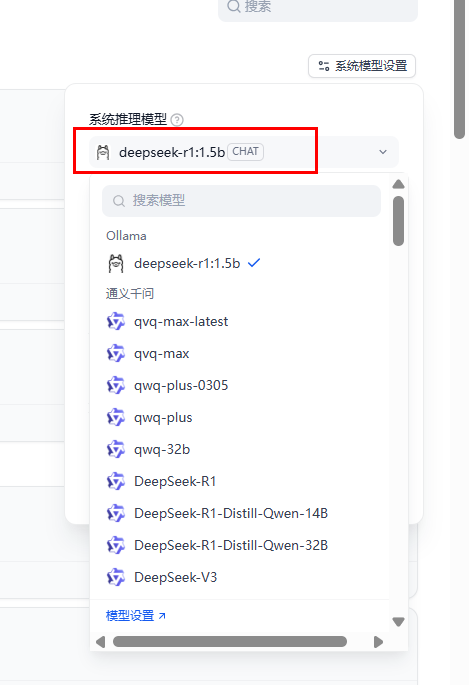Click the Tongyi icon beside DeepSeek-R1-Distill-Qwen-32B
The height and width of the screenshot is (685, 475).
pyautogui.click(x=116, y=545)
